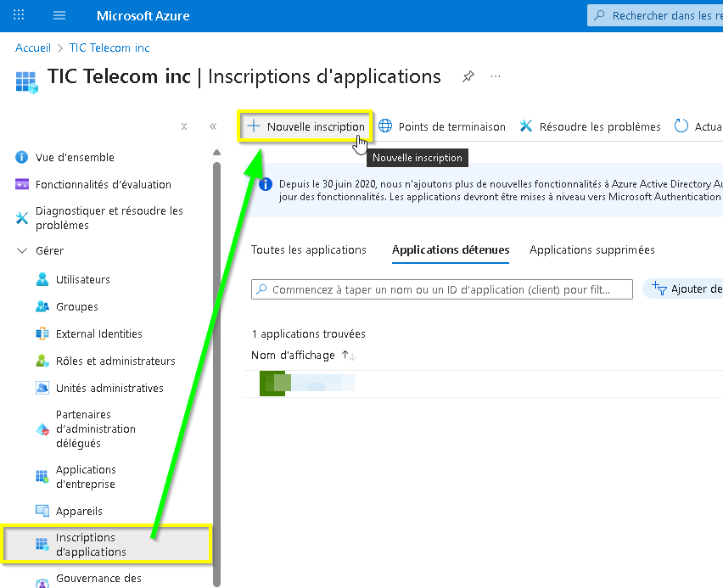Screen dimensions: 723x588
Task: Open the listed application with green icon
Action: (x=307, y=384)
